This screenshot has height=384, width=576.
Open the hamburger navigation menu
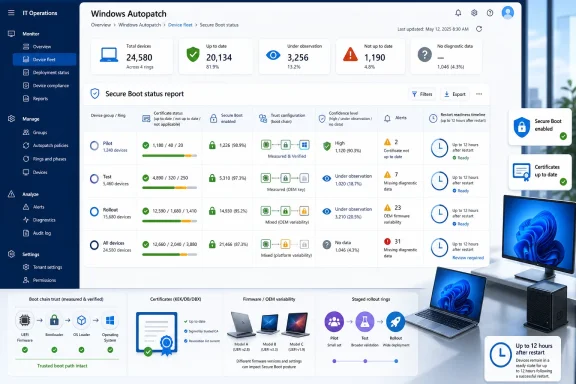pos(11,13)
